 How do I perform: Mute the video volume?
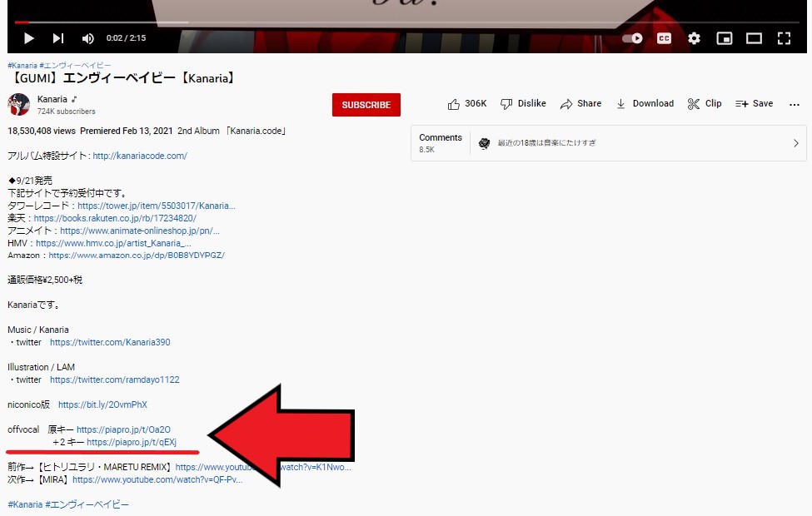coord(87,38)
